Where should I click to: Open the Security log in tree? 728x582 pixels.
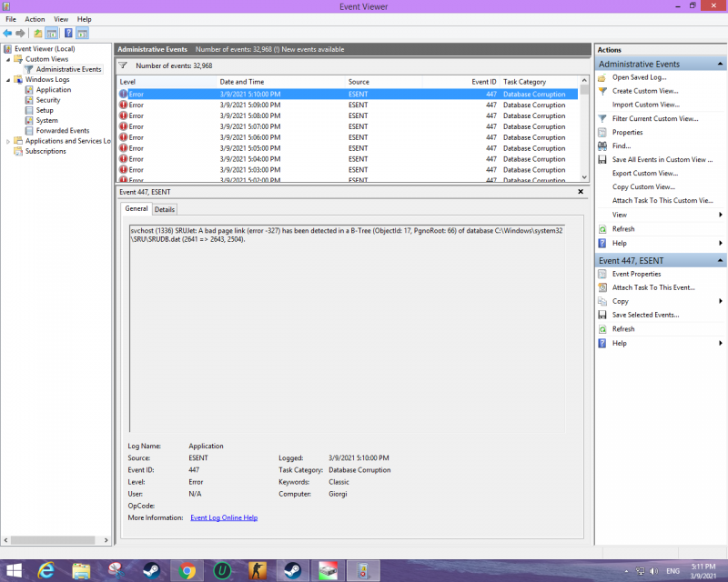click(x=48, y=100)
